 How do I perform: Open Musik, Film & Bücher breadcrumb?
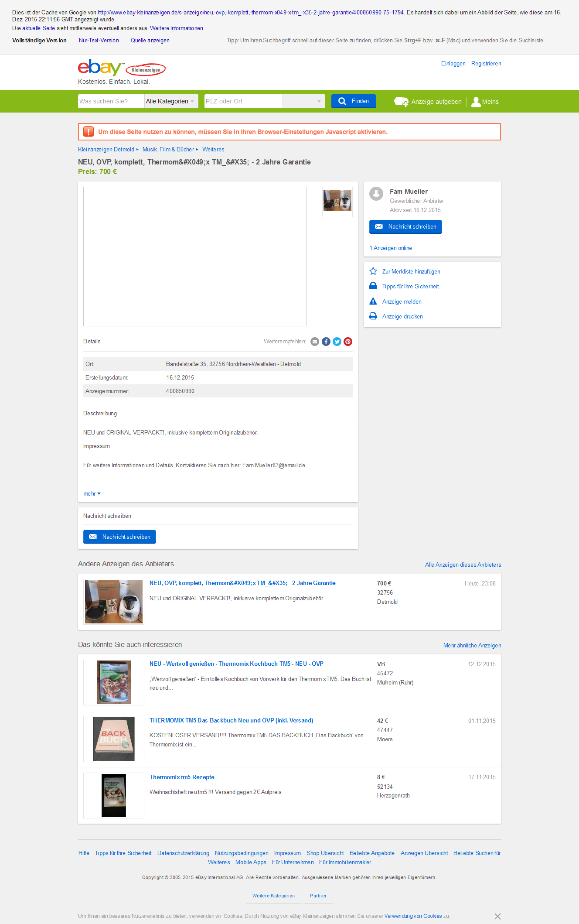pos(168,150)
